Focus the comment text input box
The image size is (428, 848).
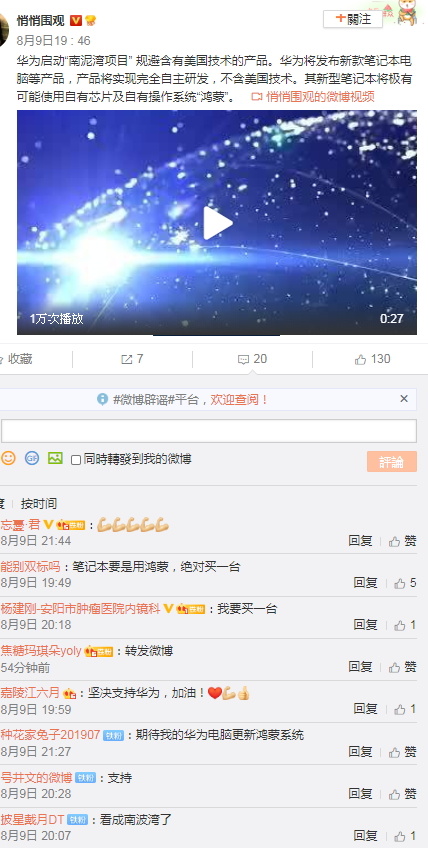[209, 431]
